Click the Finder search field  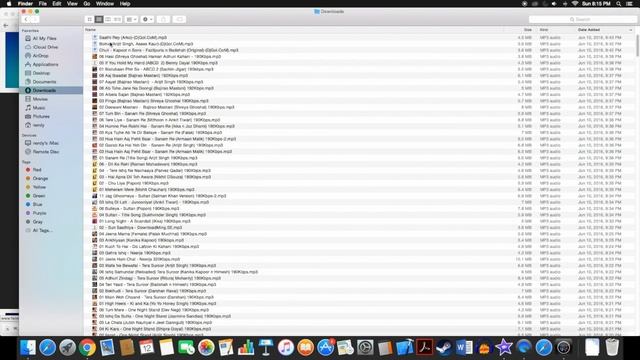[582, 19]
